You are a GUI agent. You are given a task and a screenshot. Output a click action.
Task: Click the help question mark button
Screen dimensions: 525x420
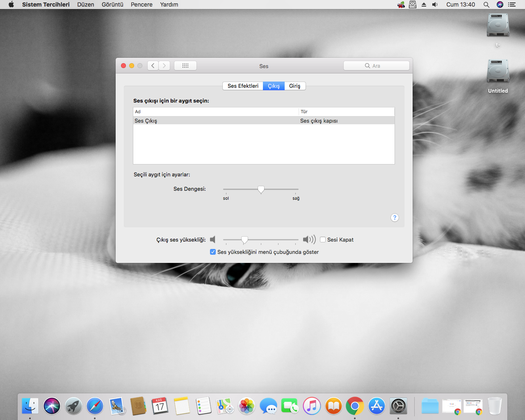tap(395, 218)
